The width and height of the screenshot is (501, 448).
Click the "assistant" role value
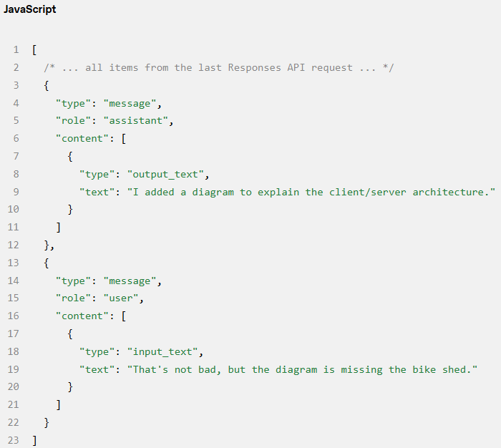139,120
